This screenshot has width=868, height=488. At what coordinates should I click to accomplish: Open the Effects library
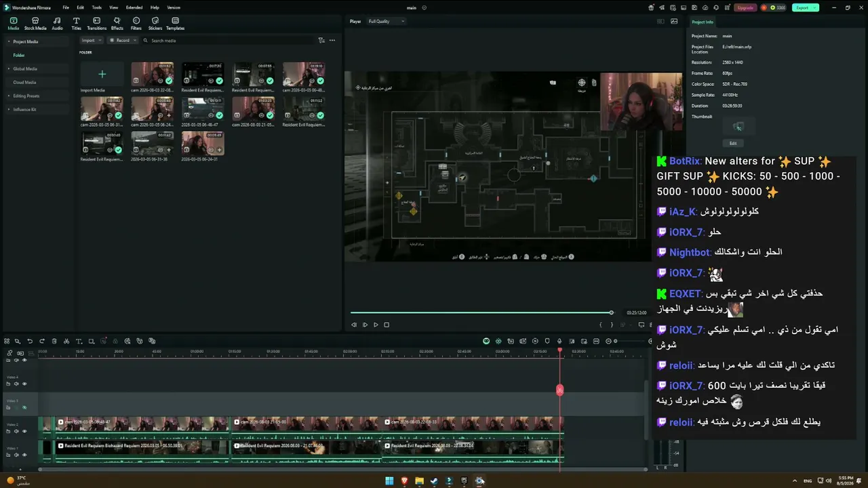pyautogui.click(x=117, y=24)
